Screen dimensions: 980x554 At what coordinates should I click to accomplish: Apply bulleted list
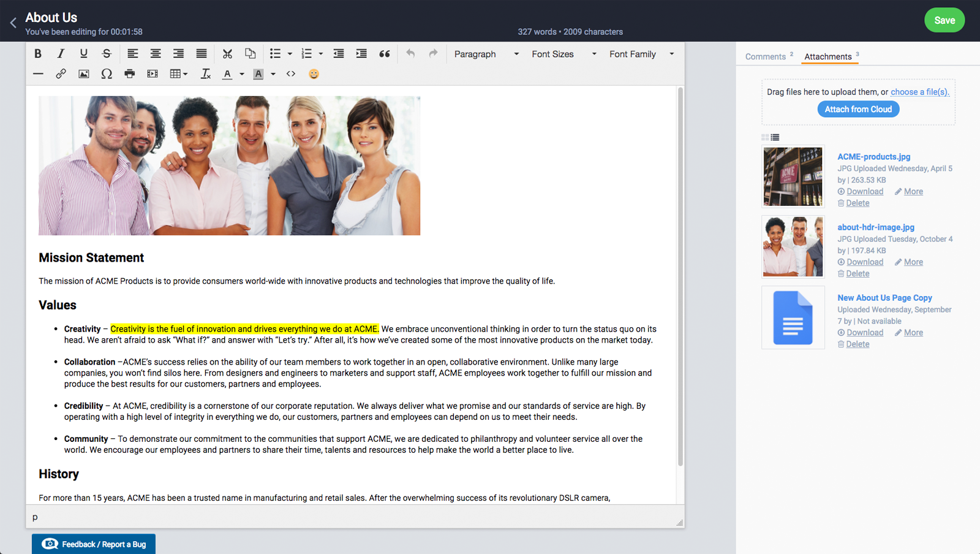(276, 54)
